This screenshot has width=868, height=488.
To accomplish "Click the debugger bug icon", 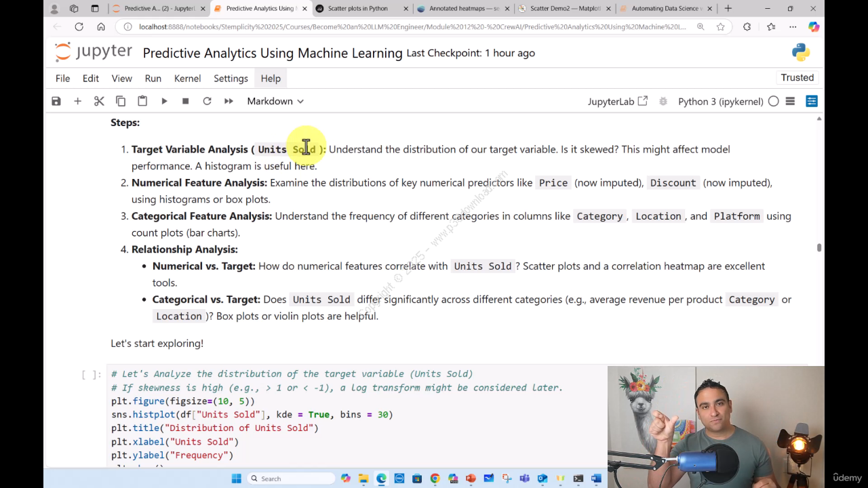I will coord(663,101).
